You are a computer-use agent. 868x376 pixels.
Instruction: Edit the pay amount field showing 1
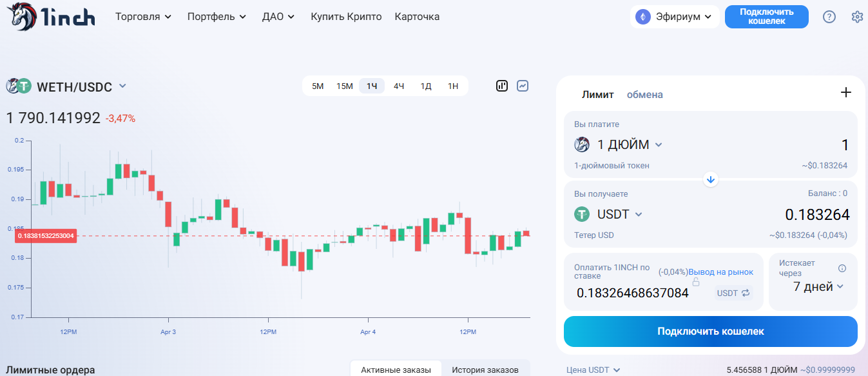coord(845,145)
